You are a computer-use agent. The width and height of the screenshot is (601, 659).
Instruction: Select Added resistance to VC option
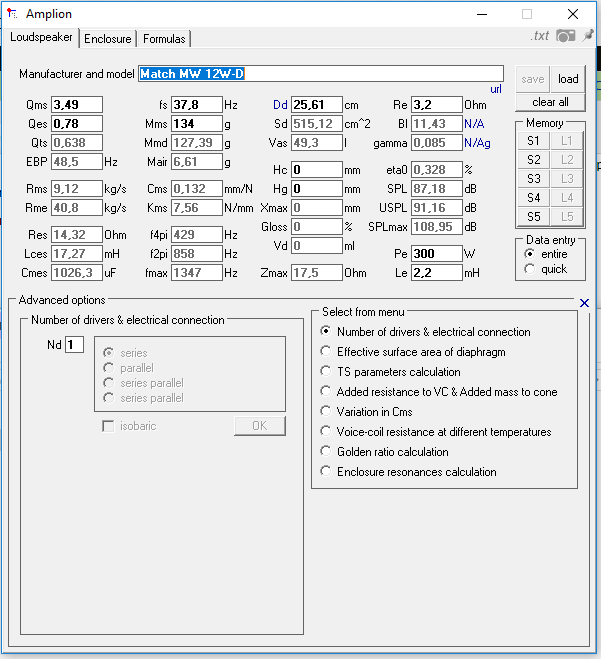click(x=438, y=392)
